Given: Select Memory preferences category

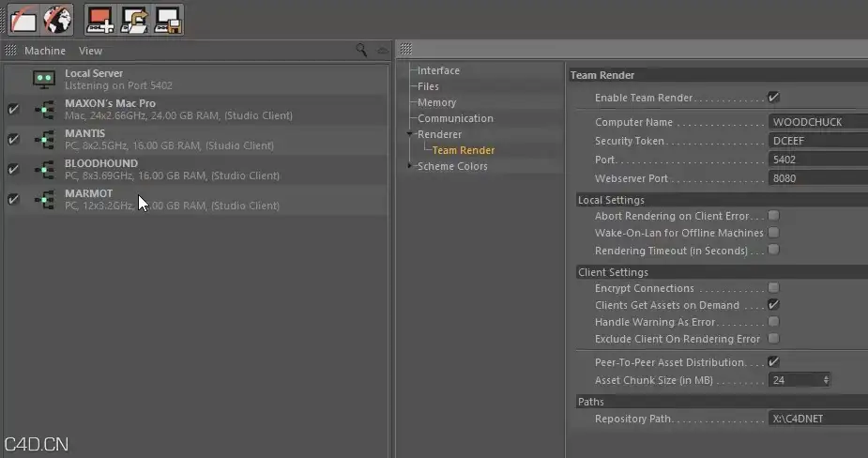Looking at the screenshot, I should tap(436, 102).
